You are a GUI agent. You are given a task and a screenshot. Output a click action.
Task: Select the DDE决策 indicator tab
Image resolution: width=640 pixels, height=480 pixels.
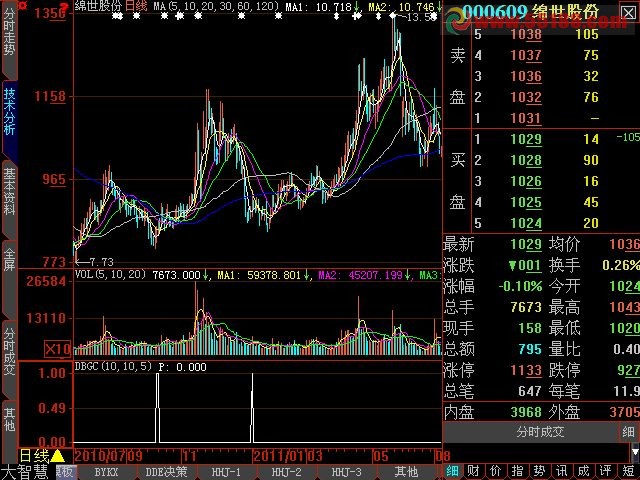166,472
